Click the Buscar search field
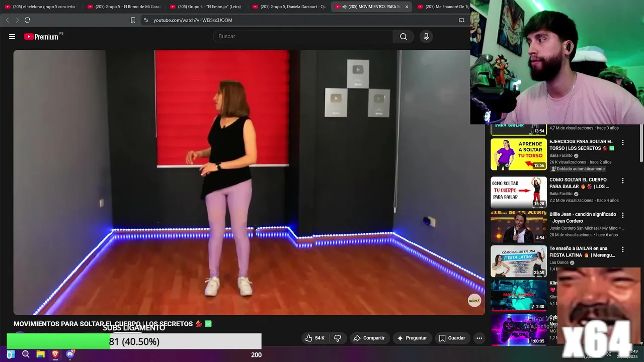This screenshot has height=362, width=644. point(303,36)
